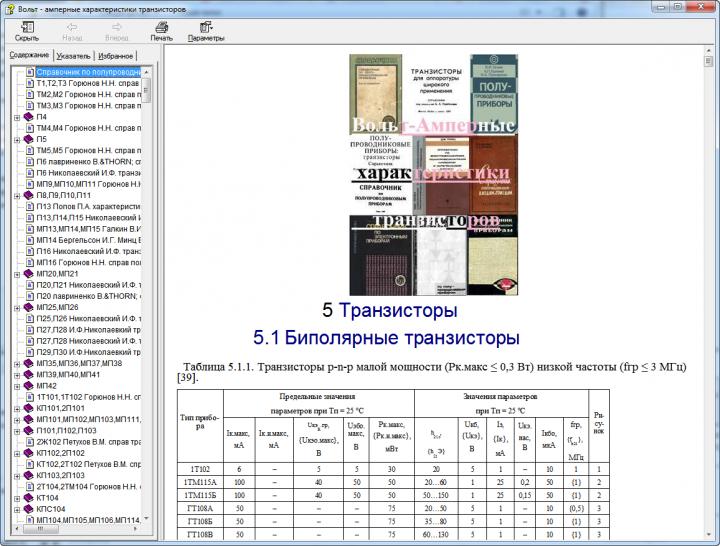Expand the МП42 tree node
This screenshot has height=546, width=720.
[17, 386]
